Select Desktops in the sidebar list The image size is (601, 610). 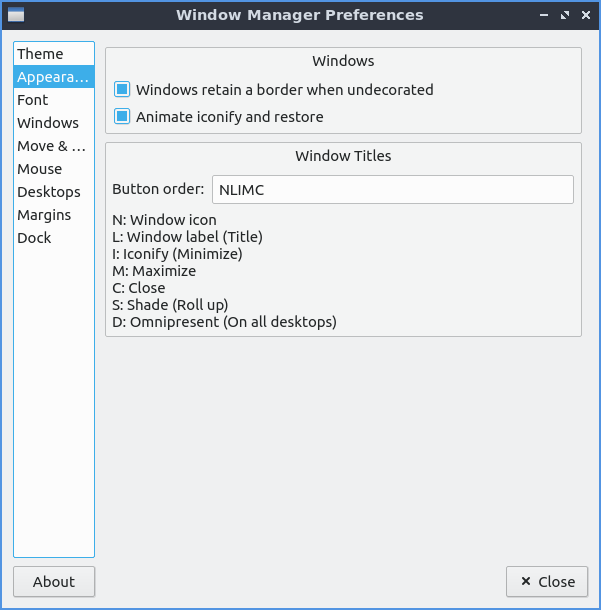49,192
